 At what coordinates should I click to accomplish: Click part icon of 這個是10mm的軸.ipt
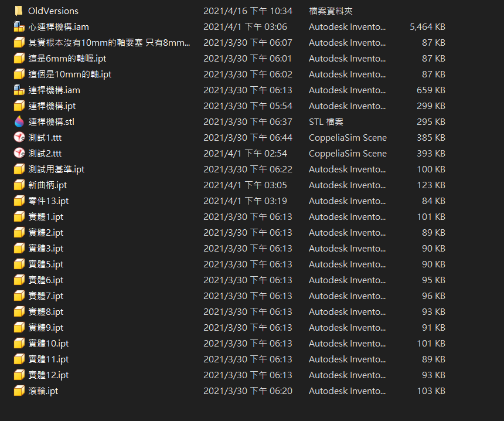pos(19,74)
